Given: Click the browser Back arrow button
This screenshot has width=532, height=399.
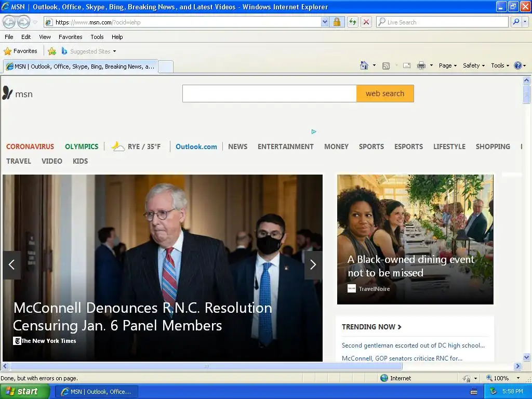Looking at the screenshot, I should (x=9, y=22).
